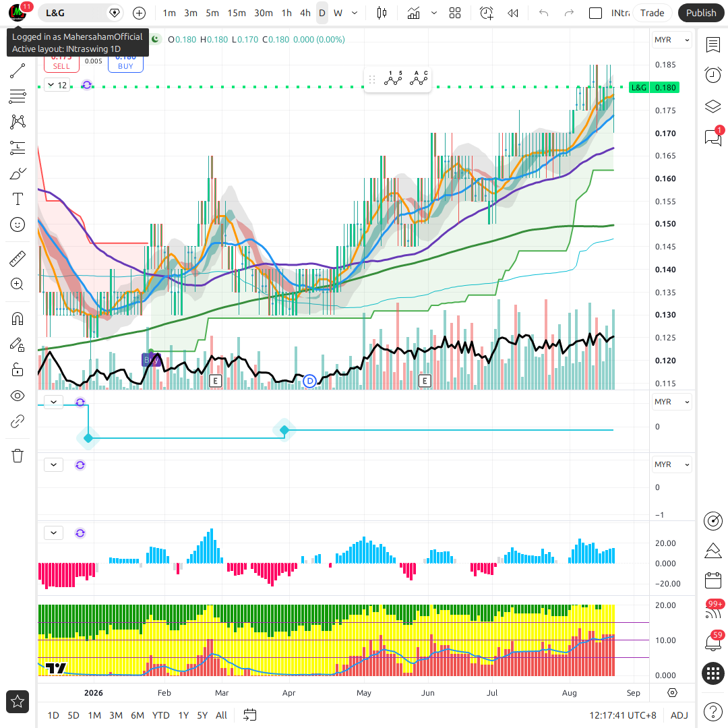The width and height of the screenshot is (728, 728).
Task: Toggle stay in drawing mode
Action: point(18,344)
